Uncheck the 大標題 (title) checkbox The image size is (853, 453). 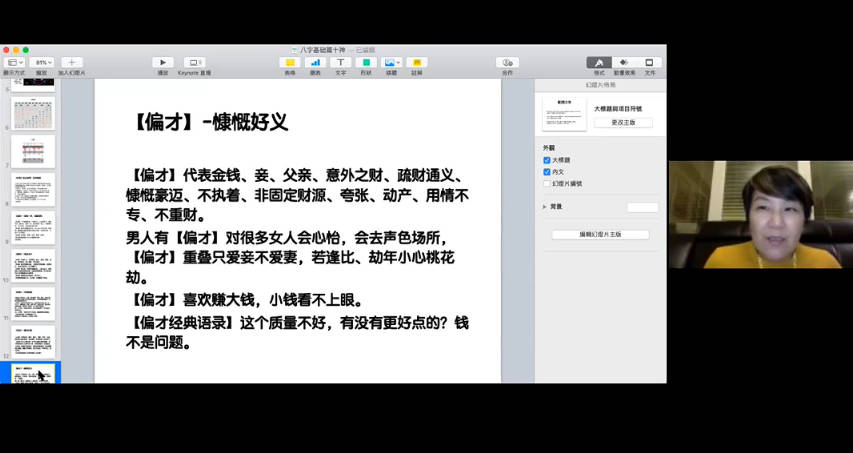pyautogui.click(x=547, y=160)
